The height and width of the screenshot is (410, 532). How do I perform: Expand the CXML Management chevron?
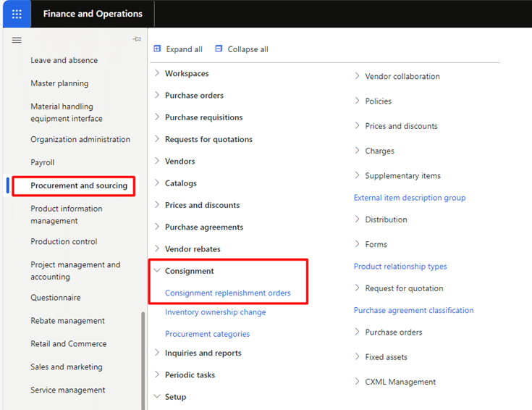357,381
